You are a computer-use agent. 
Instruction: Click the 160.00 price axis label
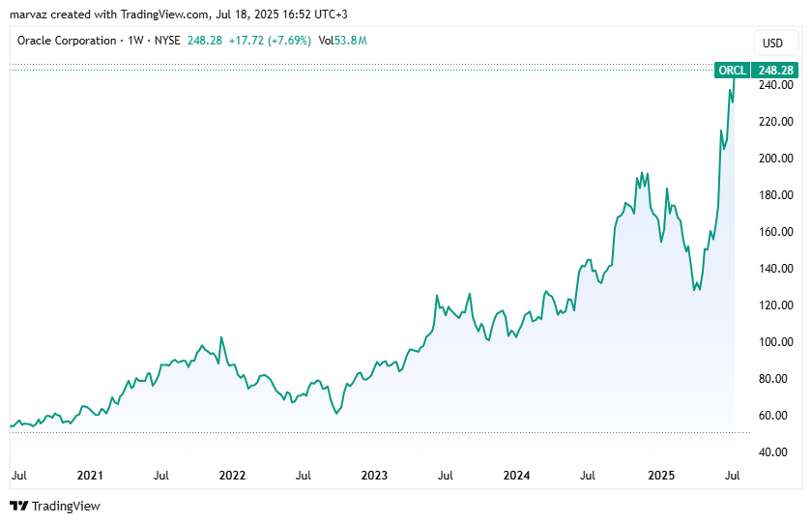coord(775,232)
